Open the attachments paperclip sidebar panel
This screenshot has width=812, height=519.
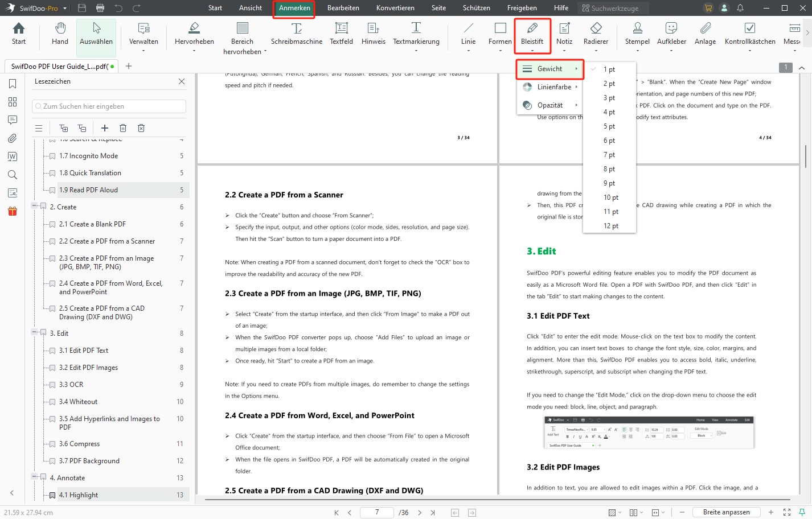[13, 138]
